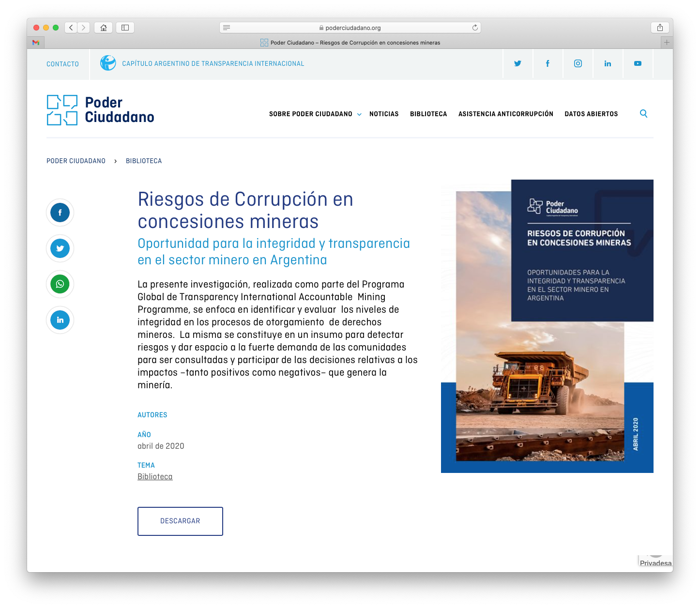The image size is (700, 608).
Task: Open Facebook page from top header
Action: click(548, 63)
